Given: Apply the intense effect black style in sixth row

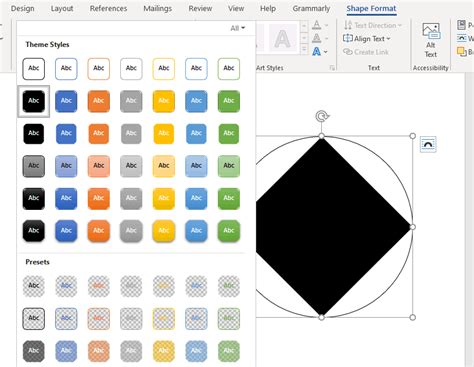Looking at the screenshot, I should 34,231.
